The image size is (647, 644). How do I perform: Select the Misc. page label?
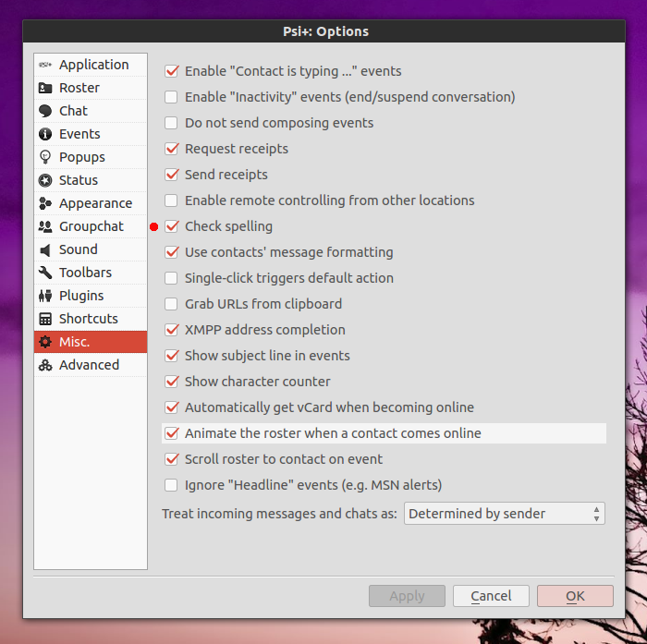pyautogui.click(x=74, y=342)
